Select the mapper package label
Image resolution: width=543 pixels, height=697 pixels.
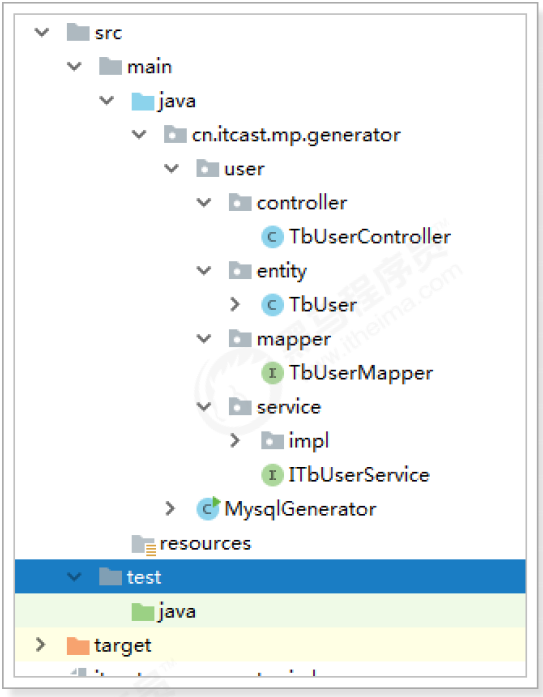[294, 340]
